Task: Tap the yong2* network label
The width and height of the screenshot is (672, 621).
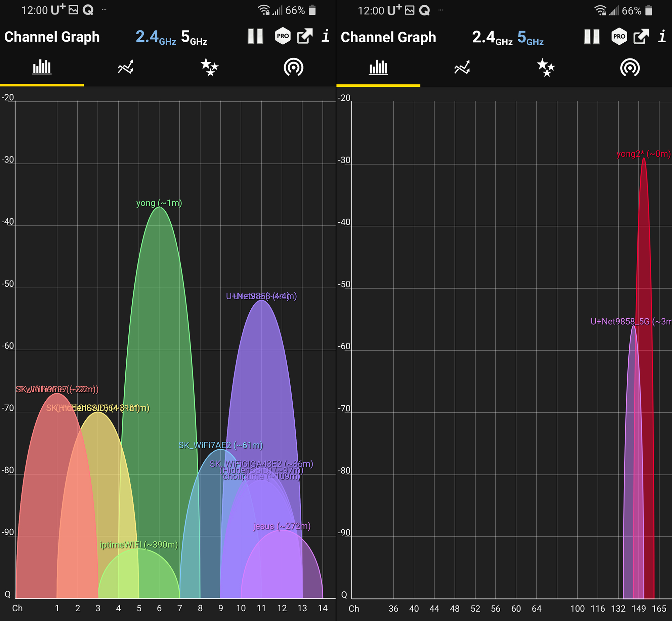Action: coord(643,154)
